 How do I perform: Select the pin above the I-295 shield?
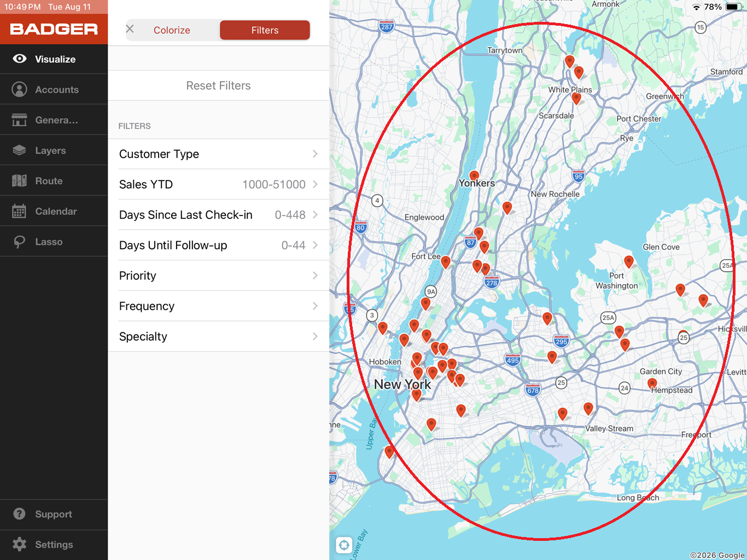[x=547, y=318]
